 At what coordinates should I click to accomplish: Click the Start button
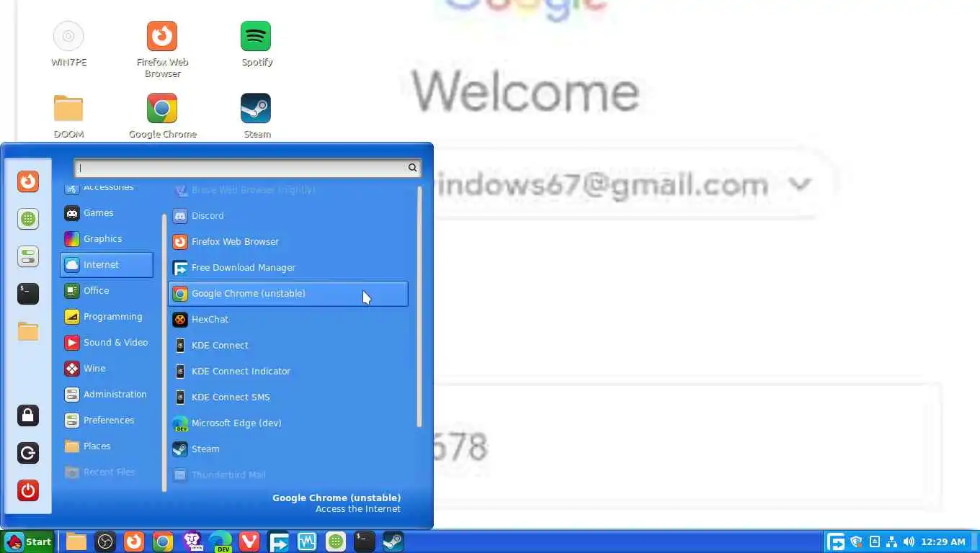coord(28,541)
